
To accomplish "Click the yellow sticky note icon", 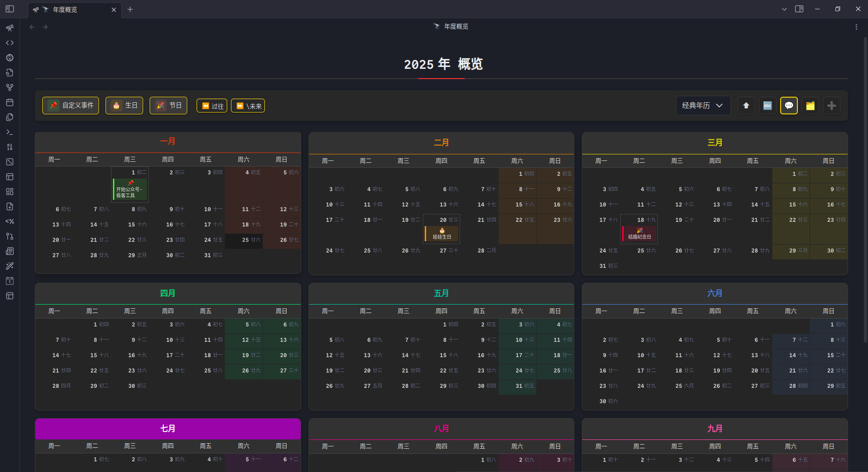I will (x=810, y=106).
